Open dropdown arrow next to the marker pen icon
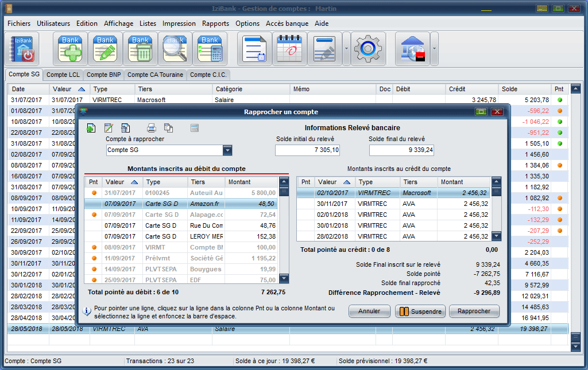Image resolution: width=588 pixels, height=370 pixels. pos(346,49)
